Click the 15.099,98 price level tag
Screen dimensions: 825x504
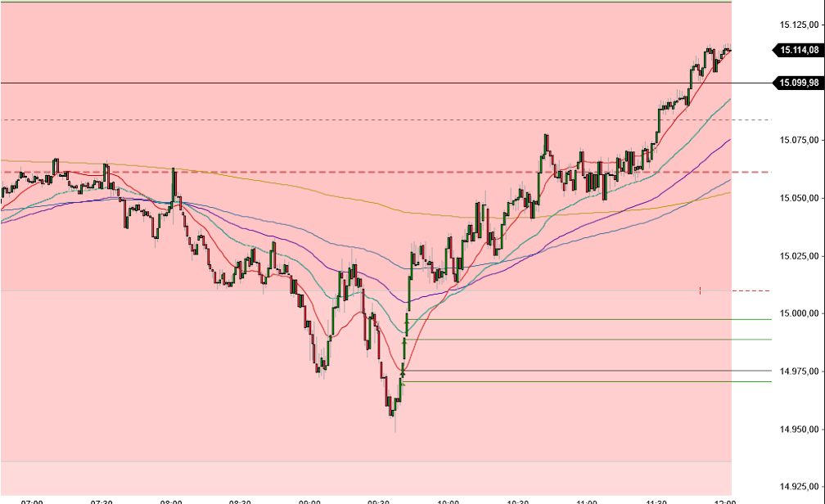pyautogui.click(x=797, y=82)
